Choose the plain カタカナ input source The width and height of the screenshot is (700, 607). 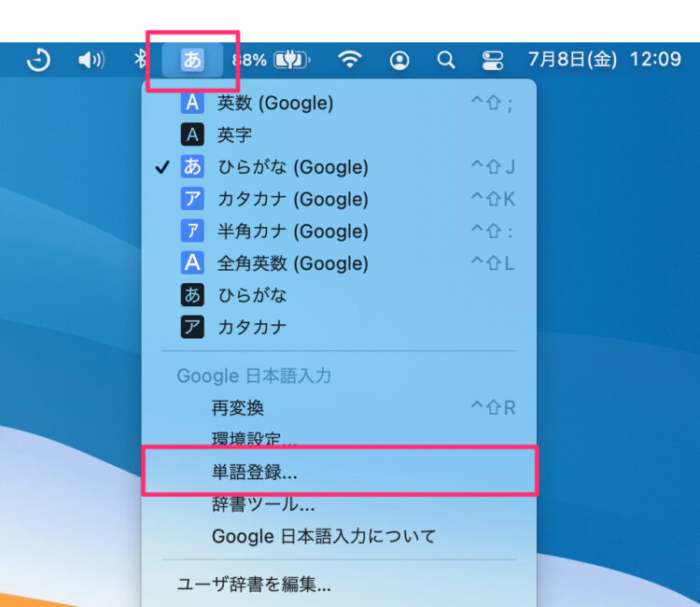(339, 328)
